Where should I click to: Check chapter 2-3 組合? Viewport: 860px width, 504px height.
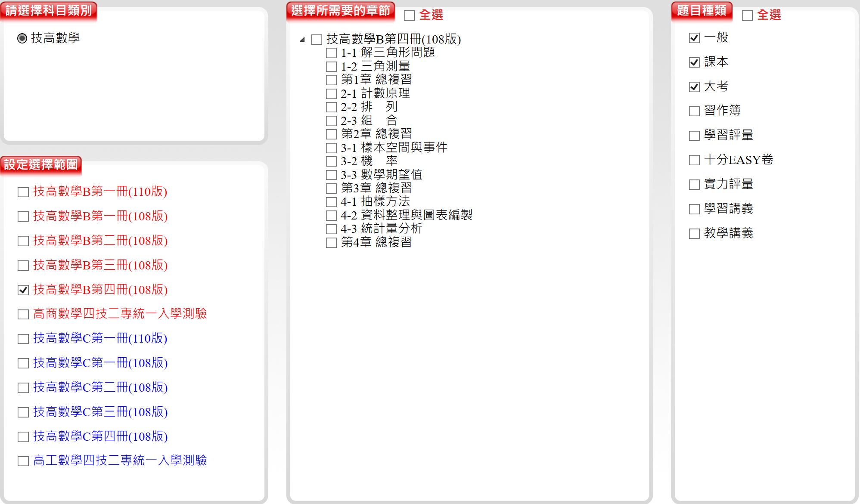[x=331, y=121]
